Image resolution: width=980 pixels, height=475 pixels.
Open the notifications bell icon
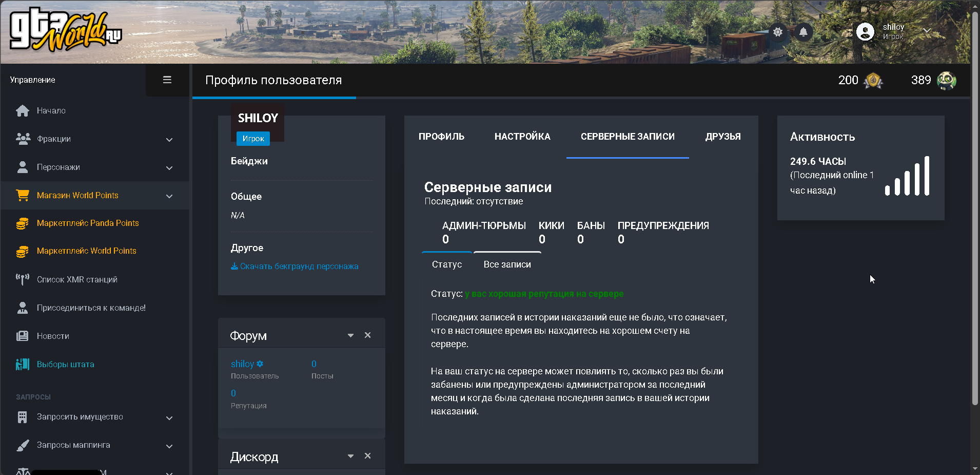click(x=803, y=32)
